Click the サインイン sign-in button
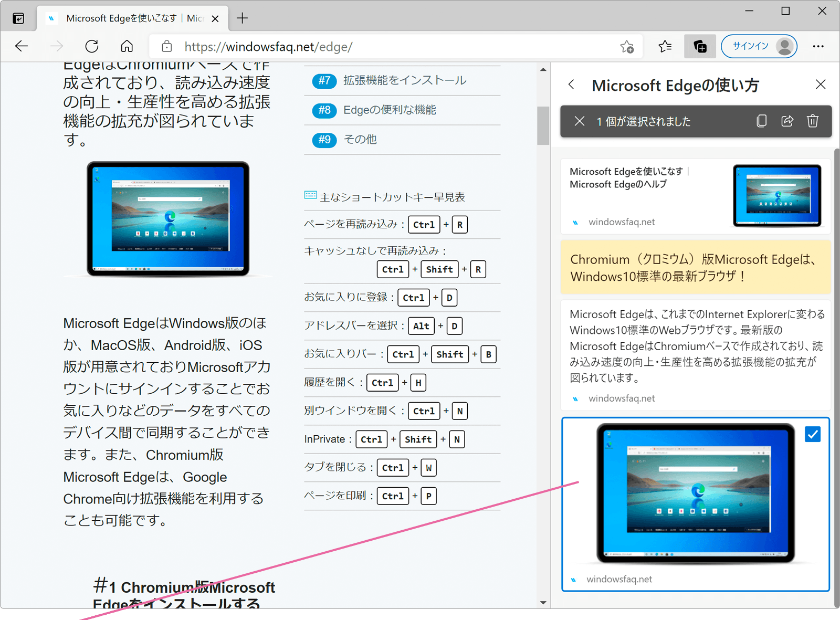 tap(759, 46)
